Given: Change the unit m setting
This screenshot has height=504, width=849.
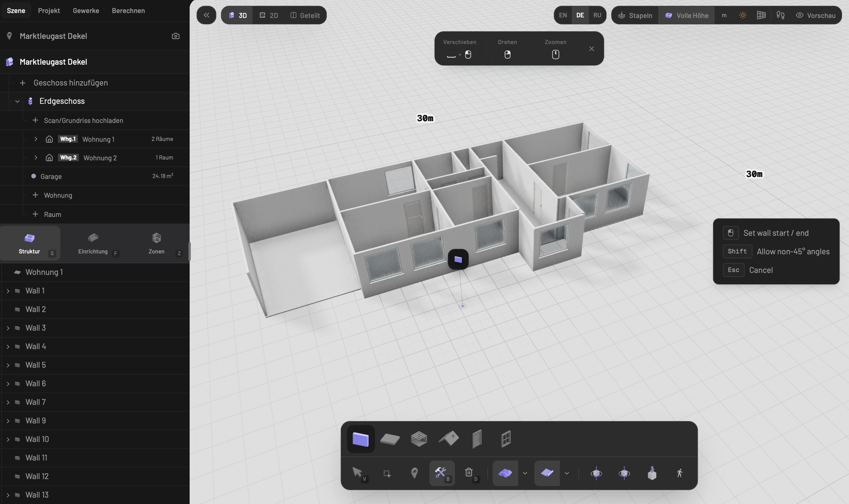Looking at the screenshot, I should [724, 15].
